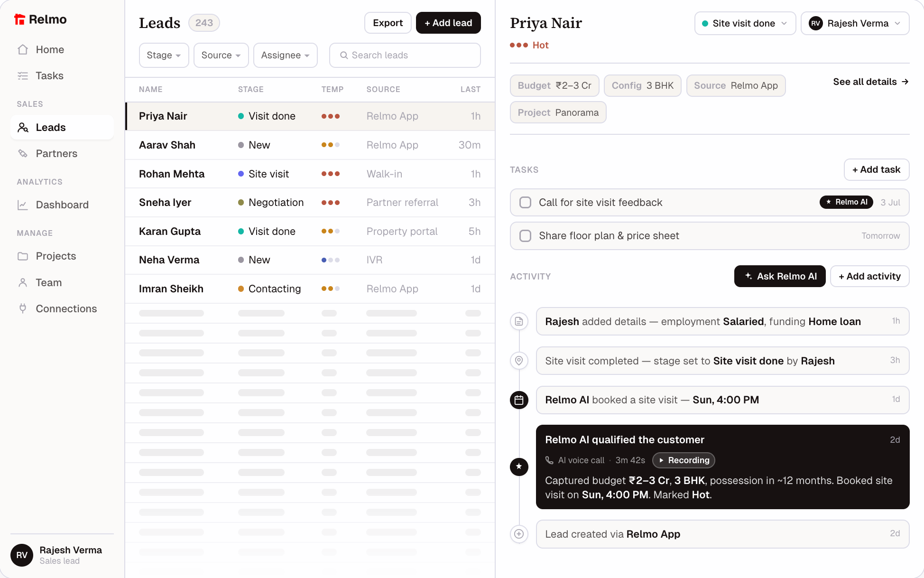This screenshot has width=924, height=578.
Task: Open the Rajesh Verma assignee dropdown
Action: pyautogui.click(x=855, y=23)
